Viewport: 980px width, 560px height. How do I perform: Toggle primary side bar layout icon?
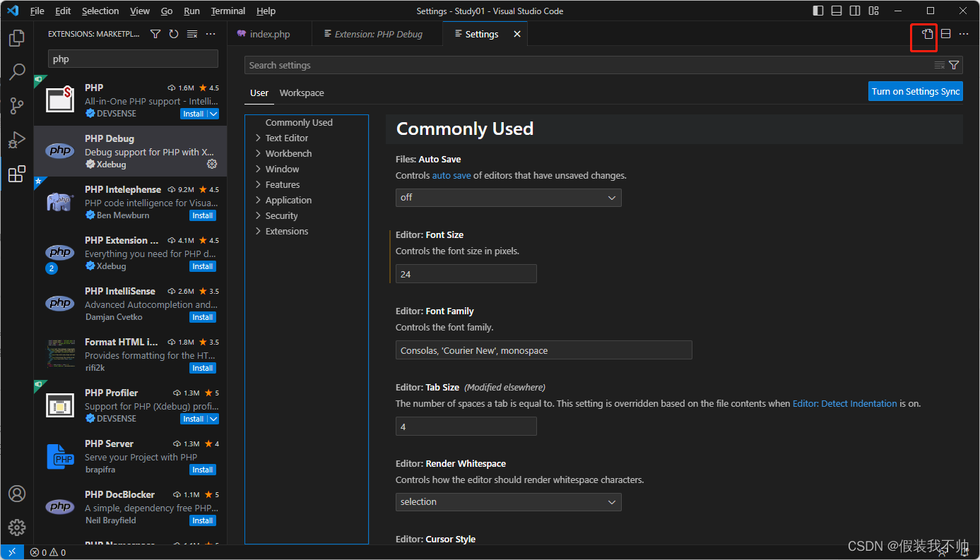click(818, 11)
